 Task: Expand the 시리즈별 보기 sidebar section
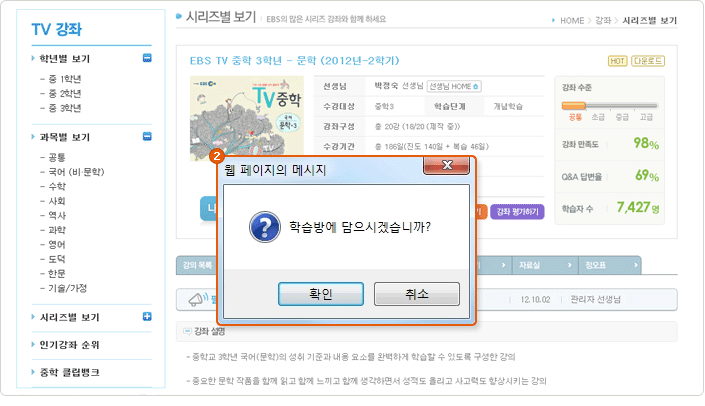coord(147,317)
